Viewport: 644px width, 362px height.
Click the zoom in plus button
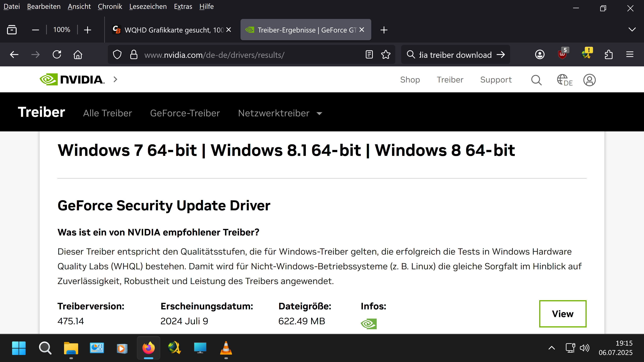coord(88,30)
